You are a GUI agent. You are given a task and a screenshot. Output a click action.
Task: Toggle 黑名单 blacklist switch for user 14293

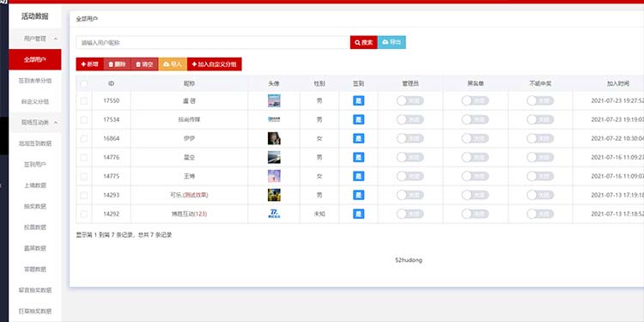475,195
